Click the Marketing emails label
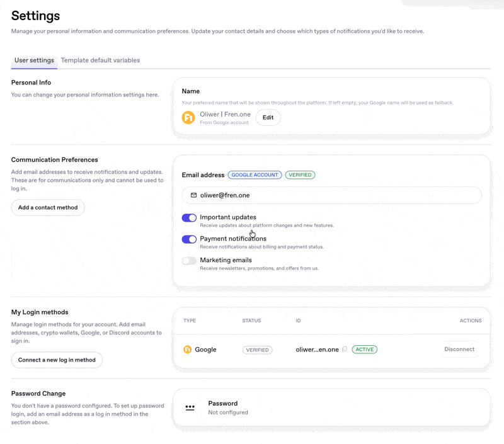 click(226, 260)
